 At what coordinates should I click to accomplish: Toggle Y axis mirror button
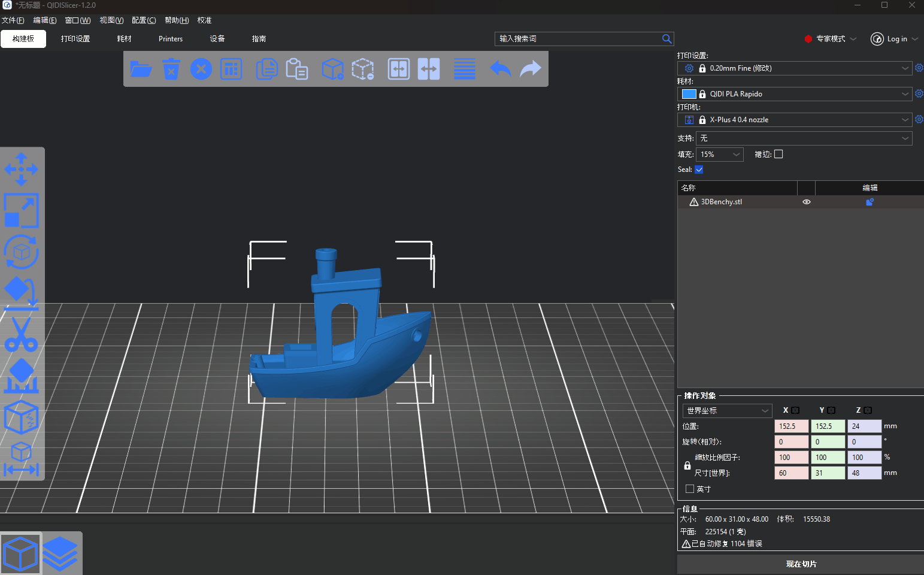coord(831,410)
